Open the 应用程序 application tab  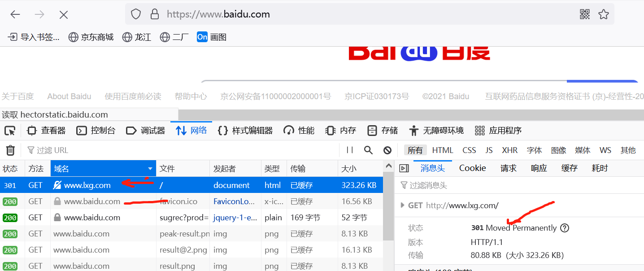point(498,131)
